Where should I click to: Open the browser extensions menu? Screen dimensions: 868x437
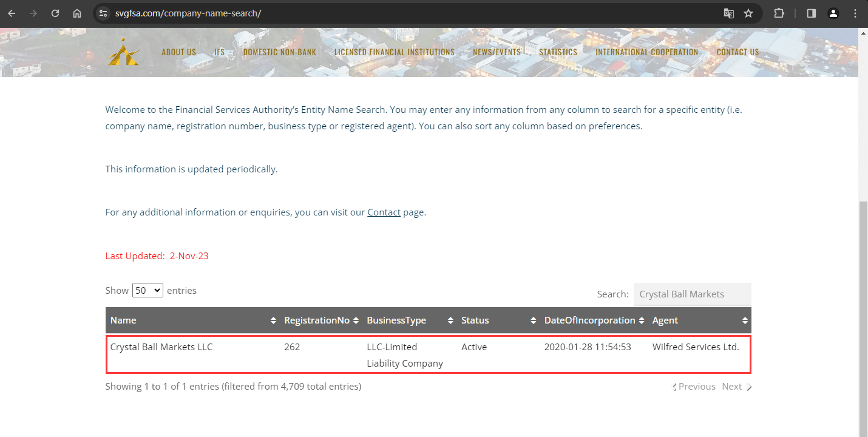pyautogui.click(x=779, y=13)
